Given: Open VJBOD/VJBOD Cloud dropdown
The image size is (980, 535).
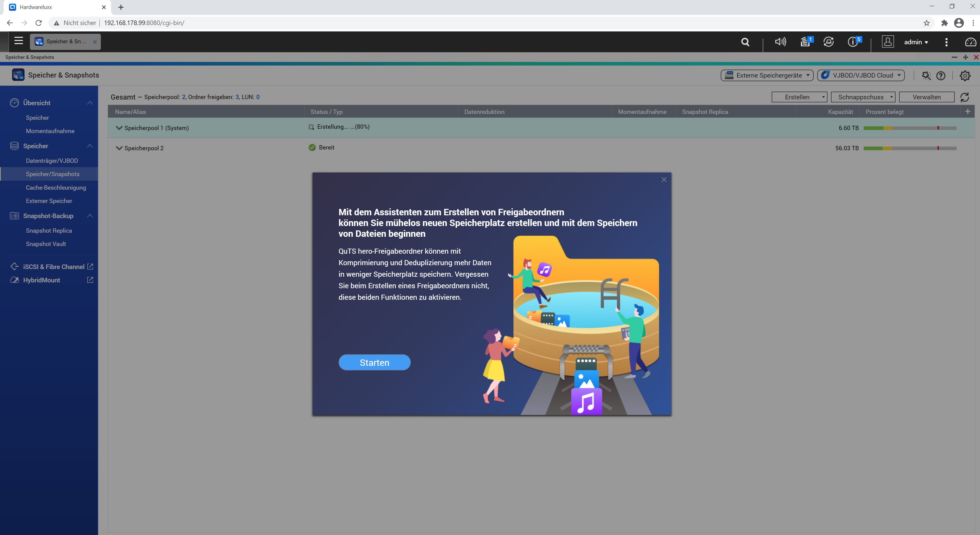Looking at the screenshot, I should 860,75.
